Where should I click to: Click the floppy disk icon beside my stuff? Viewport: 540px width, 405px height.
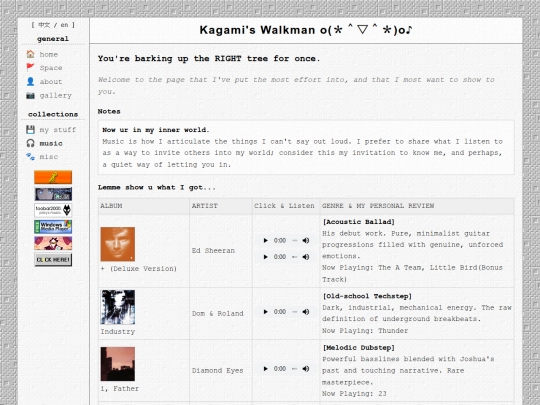pyautogui.click(x=30, y=129)
